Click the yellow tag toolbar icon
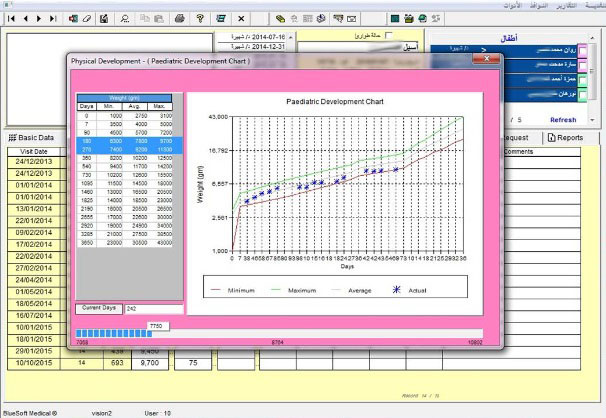The image size is (606, 418). [x=280, y=19]
